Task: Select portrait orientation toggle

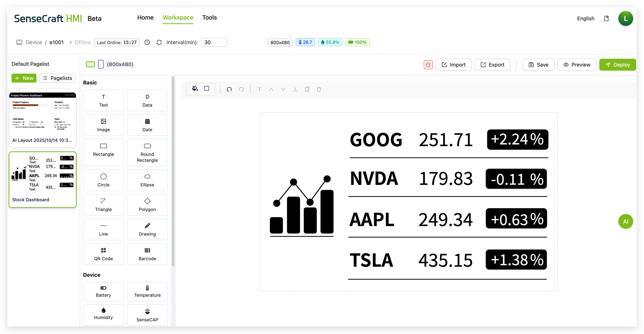Action: (x=101, y=64)
